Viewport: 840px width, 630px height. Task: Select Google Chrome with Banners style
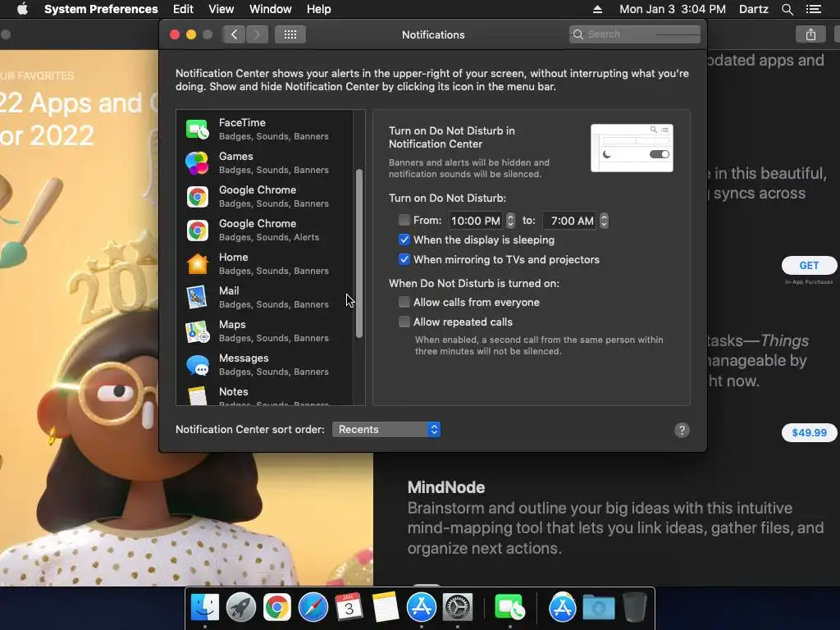pos(265,197)
